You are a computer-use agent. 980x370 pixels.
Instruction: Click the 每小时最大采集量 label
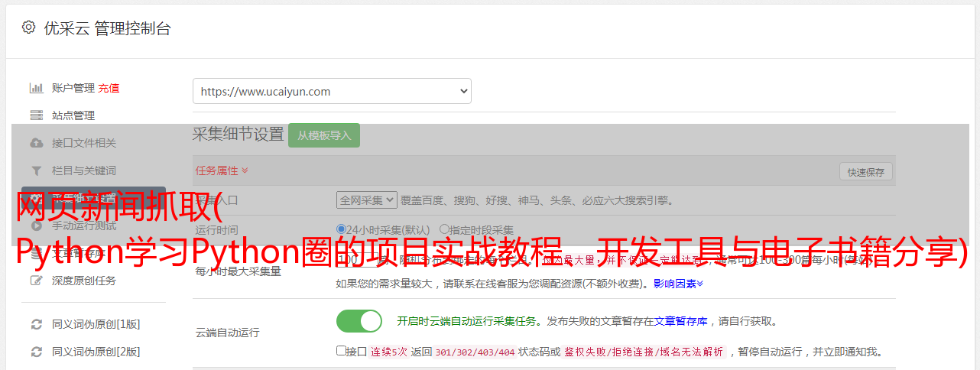tap(239, 271)
